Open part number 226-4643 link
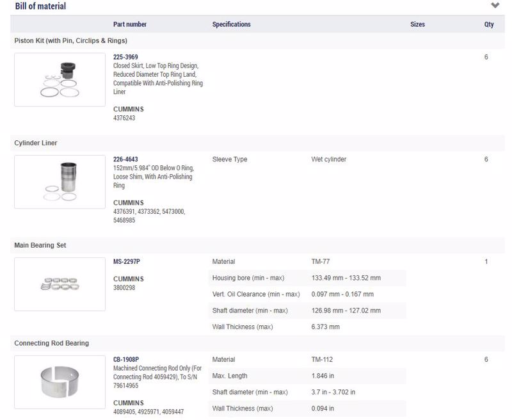The height and width of the screenshot is (420, 512). tap(125, 159)
